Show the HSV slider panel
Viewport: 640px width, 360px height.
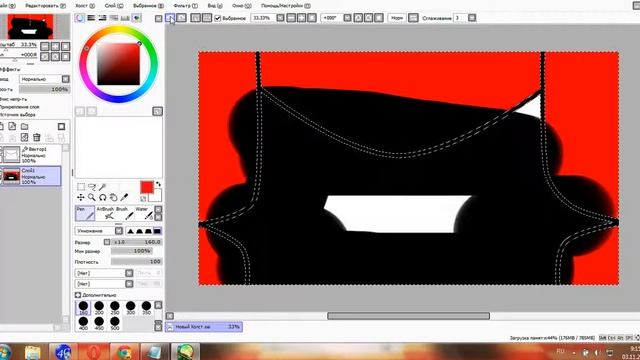coord(102,18)
